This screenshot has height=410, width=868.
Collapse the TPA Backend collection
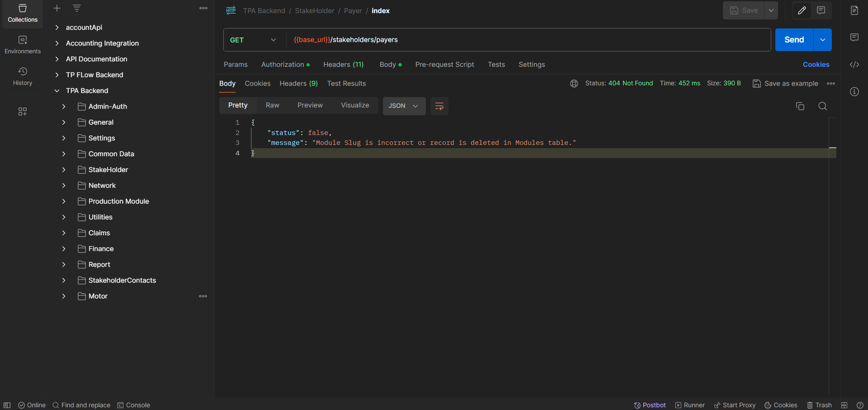(57, 91)
